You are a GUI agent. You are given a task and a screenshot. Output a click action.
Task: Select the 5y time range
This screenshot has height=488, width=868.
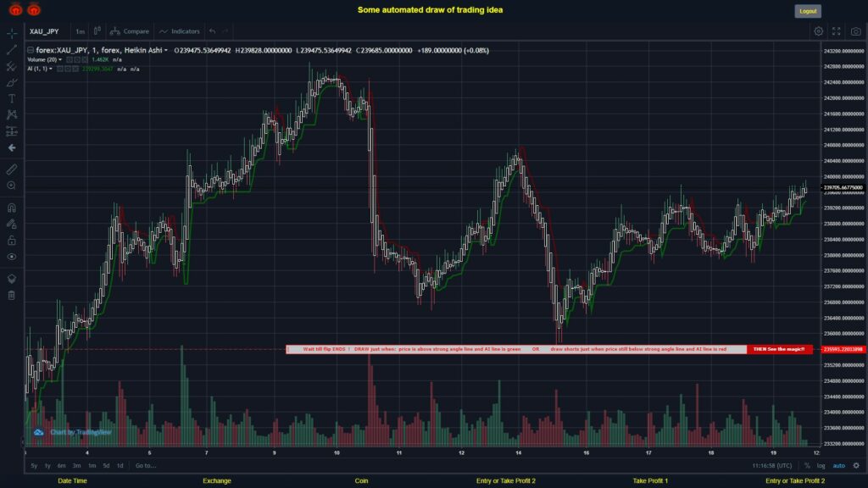point(34,466)
